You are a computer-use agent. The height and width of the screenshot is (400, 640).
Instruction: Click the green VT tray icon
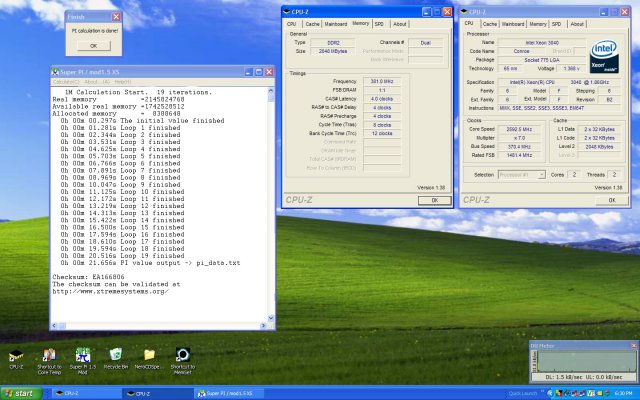click(591, 393)
